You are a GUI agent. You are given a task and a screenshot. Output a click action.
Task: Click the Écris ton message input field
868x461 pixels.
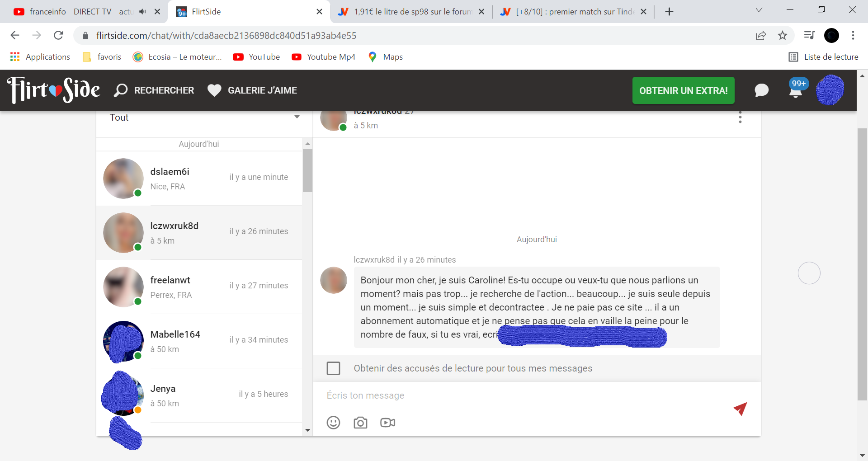[524, 395]
